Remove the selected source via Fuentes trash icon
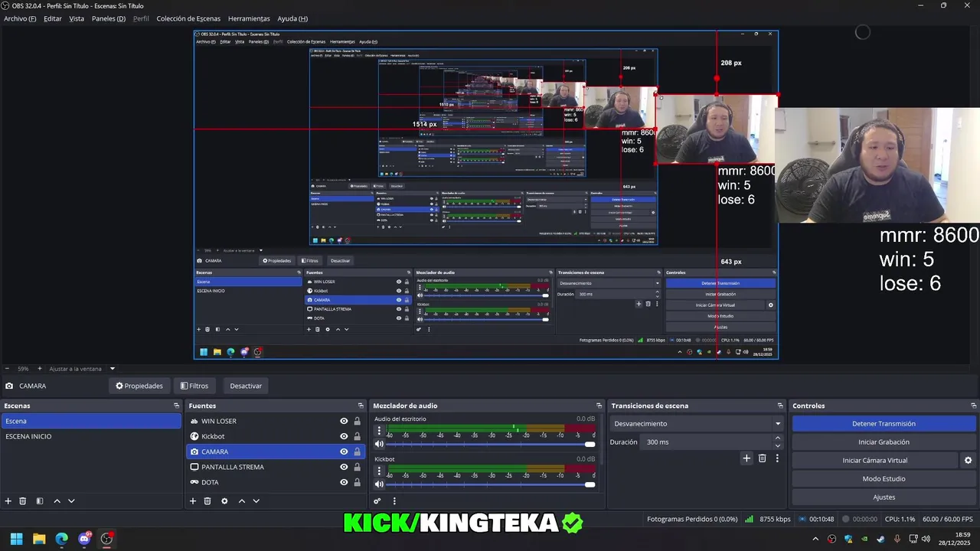 coord(207,501)
